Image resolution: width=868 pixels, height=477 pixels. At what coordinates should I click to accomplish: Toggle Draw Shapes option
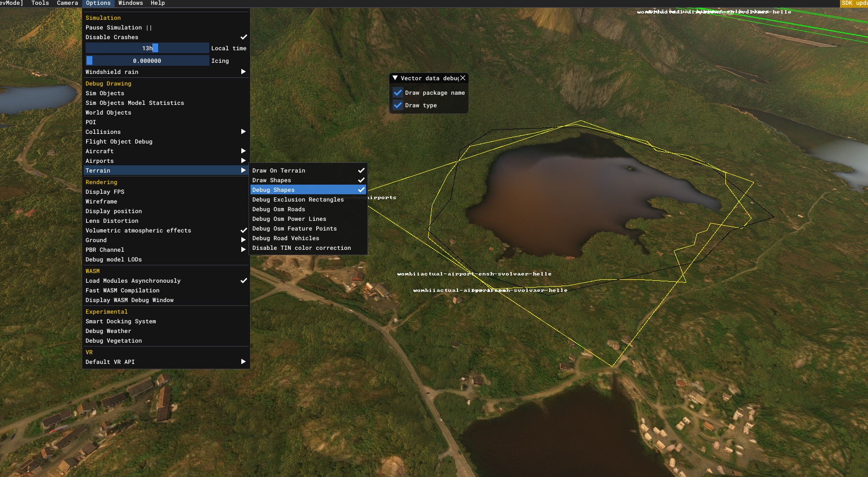click(x=309, y=180)
